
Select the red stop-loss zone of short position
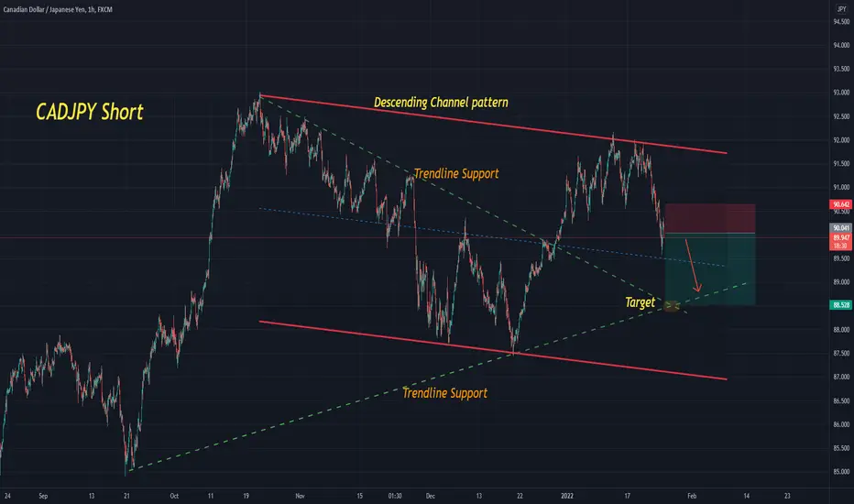710,218
